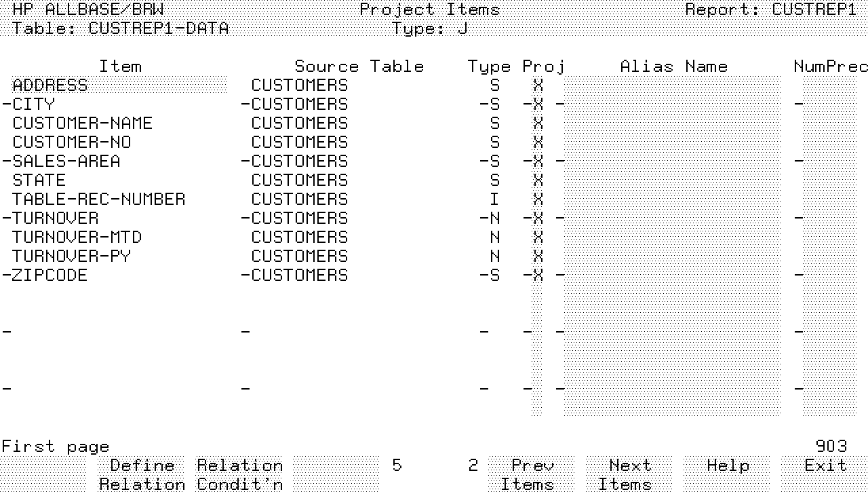This screenshot has width=868, height=492.
Task: Advance to Next Items page
Action: pos(629,474)
